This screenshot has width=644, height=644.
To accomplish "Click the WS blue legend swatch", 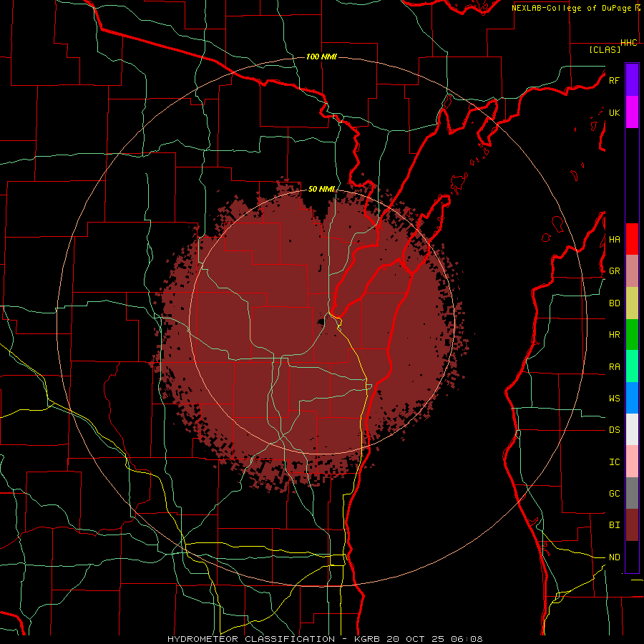I will point(632,398).
